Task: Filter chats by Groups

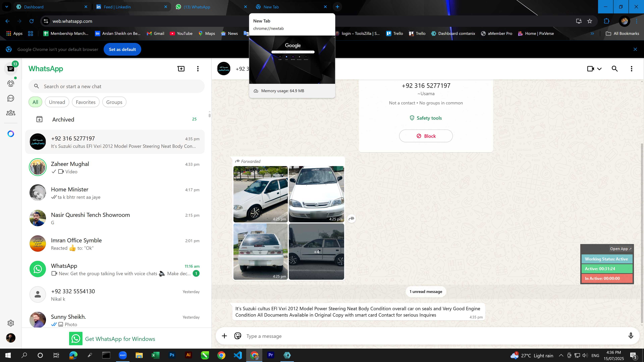Action: point(114,102)
